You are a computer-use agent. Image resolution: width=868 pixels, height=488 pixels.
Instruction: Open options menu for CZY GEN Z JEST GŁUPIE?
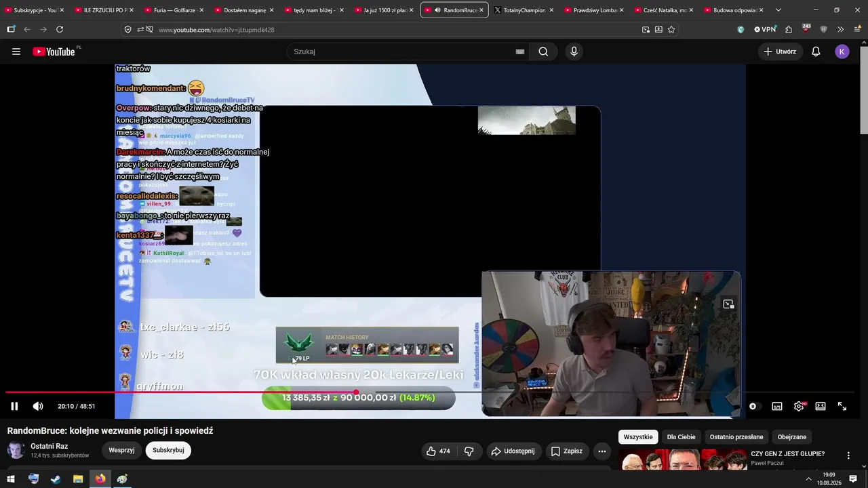(848, 455)
